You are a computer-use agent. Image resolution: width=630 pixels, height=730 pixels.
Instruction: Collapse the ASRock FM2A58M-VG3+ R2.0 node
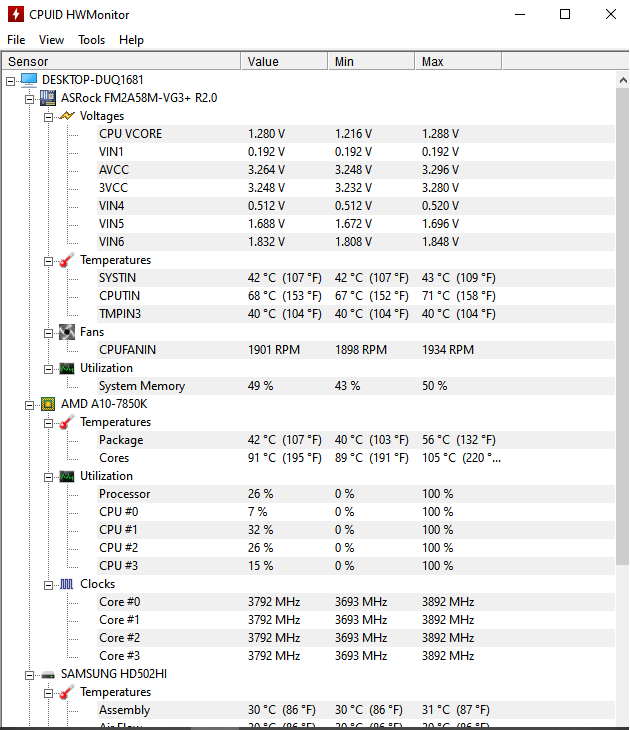(29, 99)
